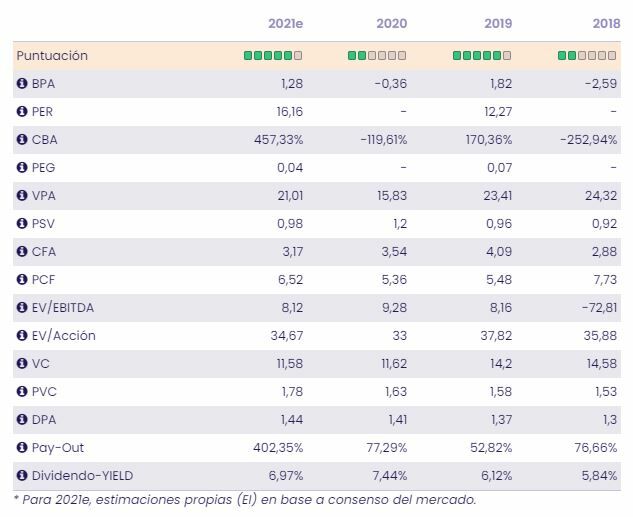Select the 2020 column header
This screenshot has width=633, height=517.
pos(391,24)
